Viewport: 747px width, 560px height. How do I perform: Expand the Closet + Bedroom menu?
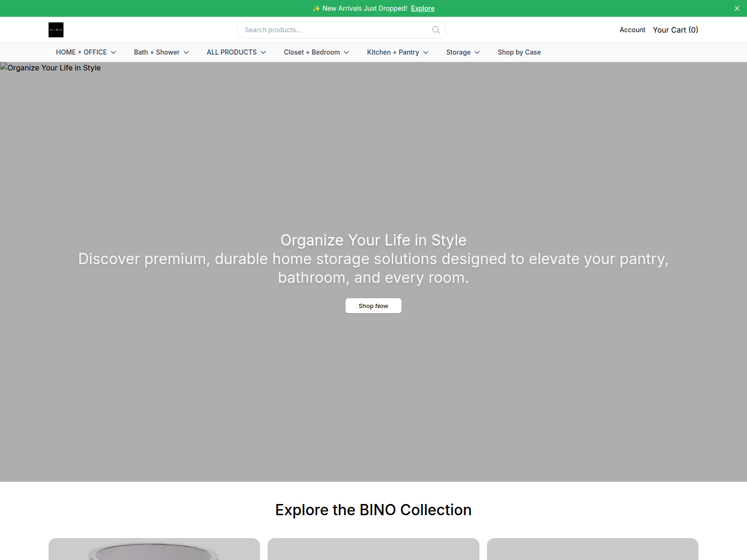click(x=316, y=52)
